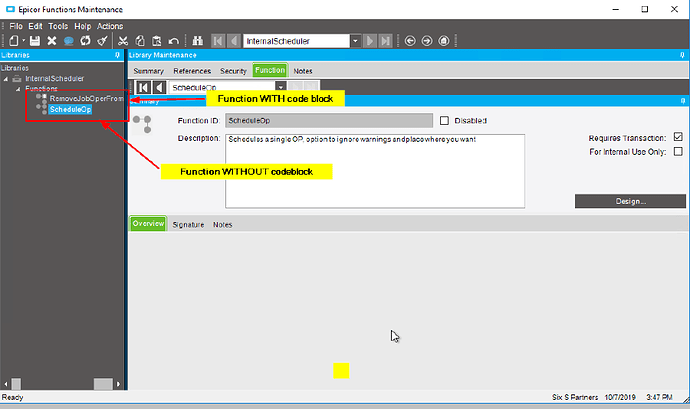Select RemoveJobOperFrom function in the tree
Screen dimensions: 690x409
pos(86,99)
